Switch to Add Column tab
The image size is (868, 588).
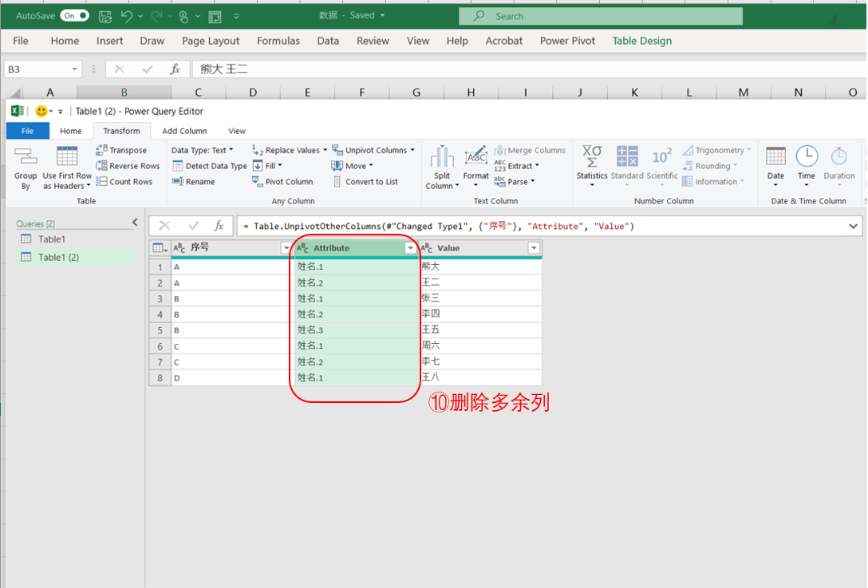(x=184, y=131)
